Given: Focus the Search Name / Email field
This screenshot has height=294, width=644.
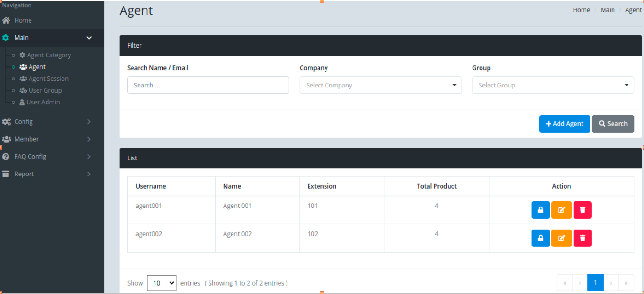Looking at the screenshot, I should [208, 85].
